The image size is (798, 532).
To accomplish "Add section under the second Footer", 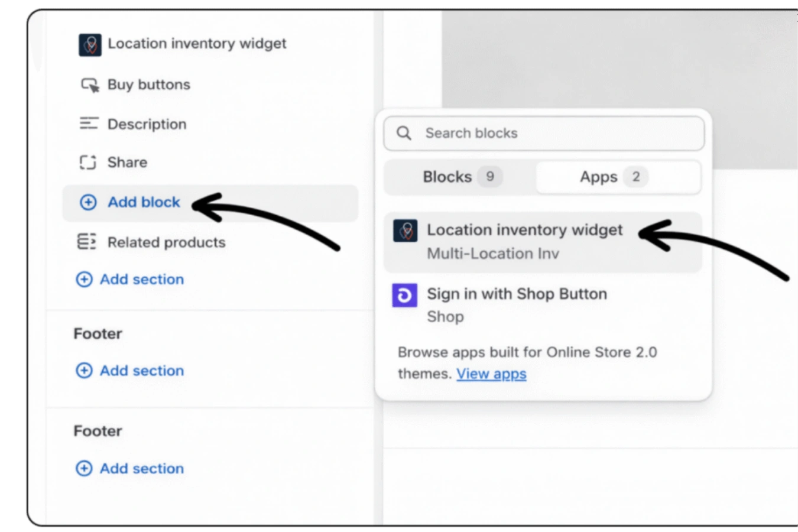I will point(141,468).
